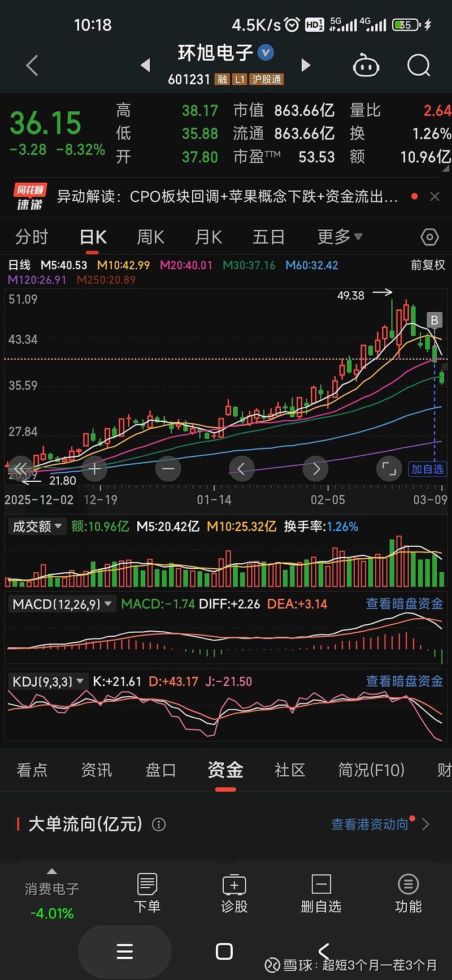This screenshot has height=980, width=452.
Task: Open 查看暗盘资金 link in KDJ panel
Action: point(404,681)
